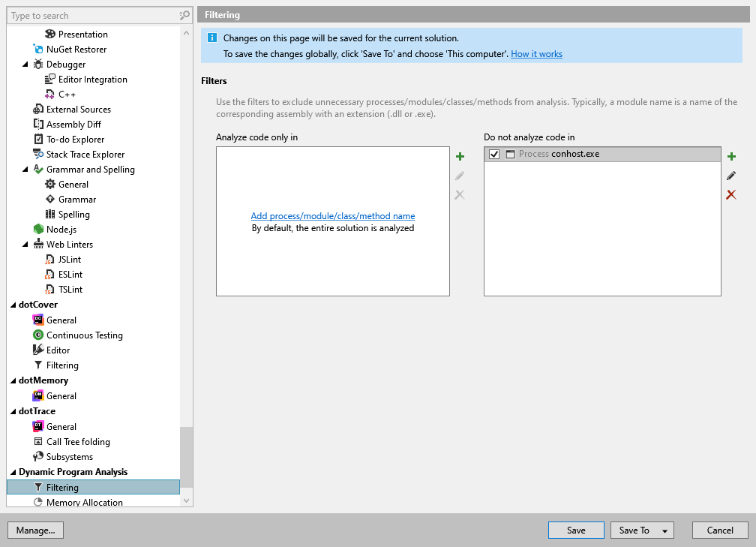The width and height of the screenshot is (756, 547).
Task: Click the Spelling books icon
Action: pyautogui.click(x=50, y=214)
